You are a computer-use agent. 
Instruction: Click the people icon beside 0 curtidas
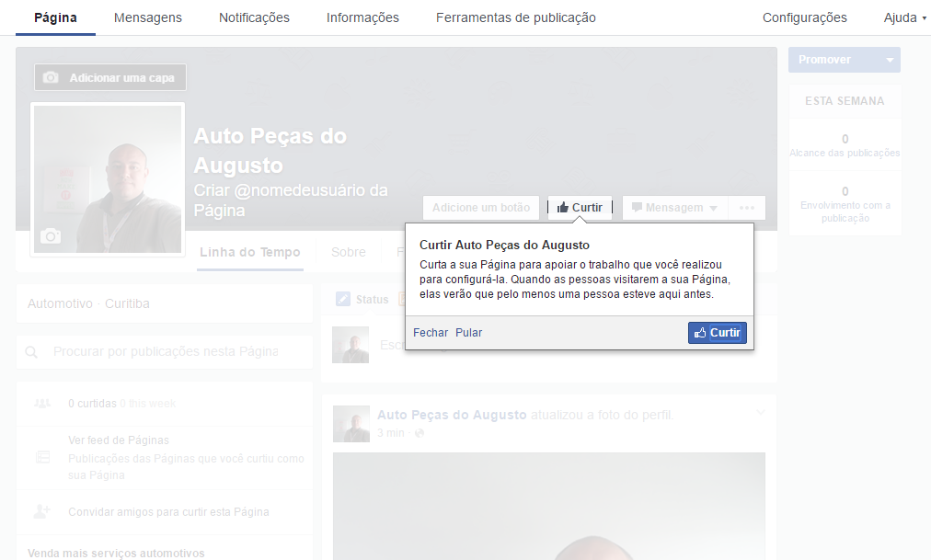point(42,404)
